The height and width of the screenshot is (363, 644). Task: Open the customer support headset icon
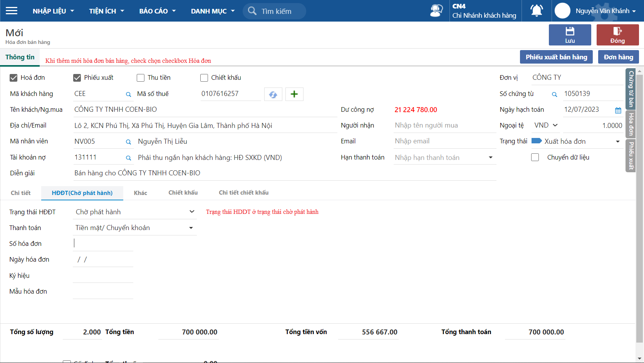point(436,10)
